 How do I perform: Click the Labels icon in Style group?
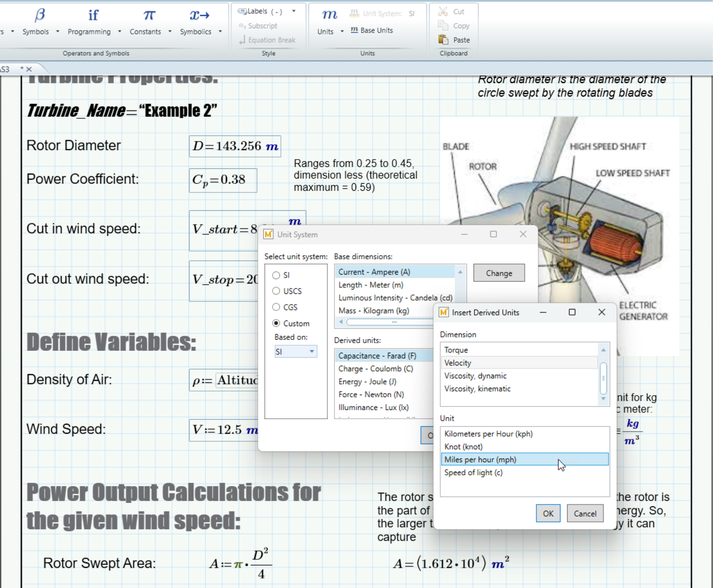(x=242, y=12)
